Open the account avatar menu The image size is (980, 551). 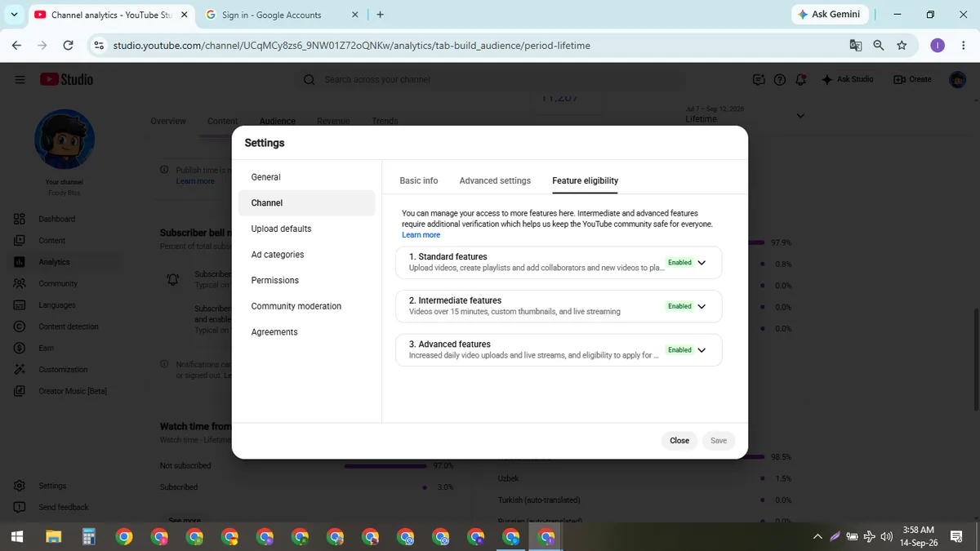click(x=957, y=79)
